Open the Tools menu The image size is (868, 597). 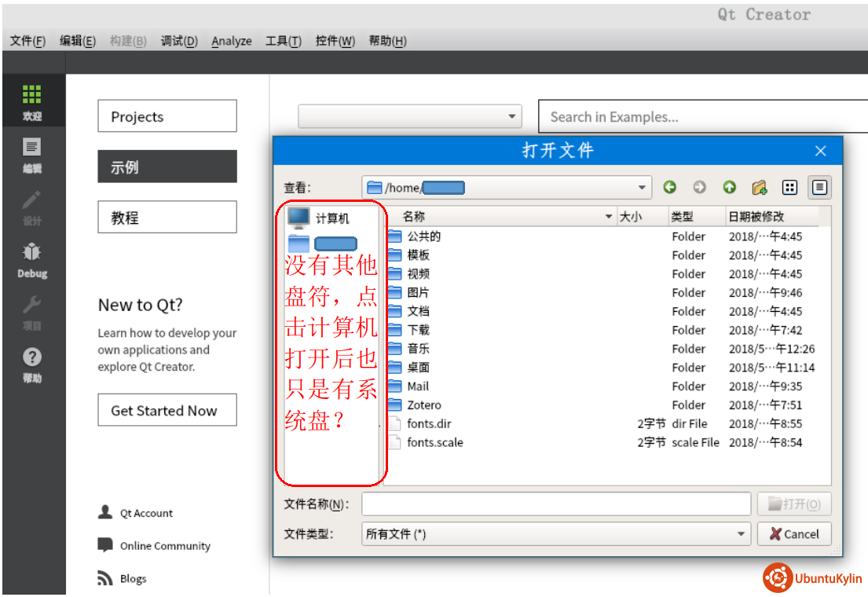click(x=284, y=41)
